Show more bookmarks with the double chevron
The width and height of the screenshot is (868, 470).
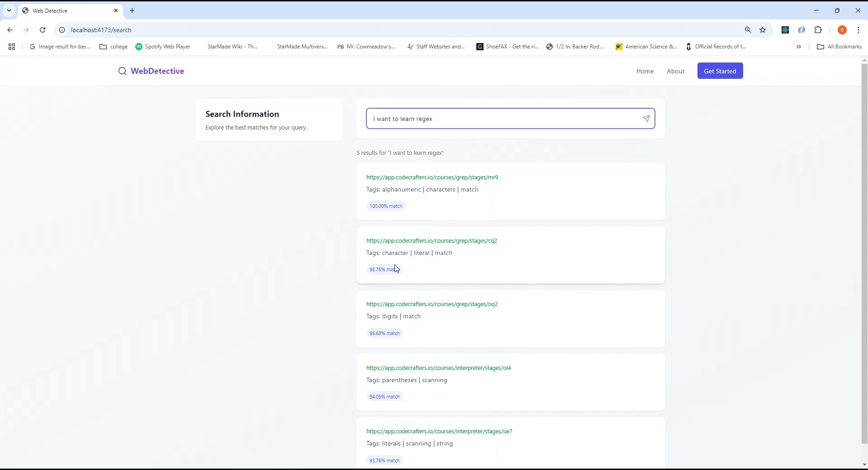point(799,47)
